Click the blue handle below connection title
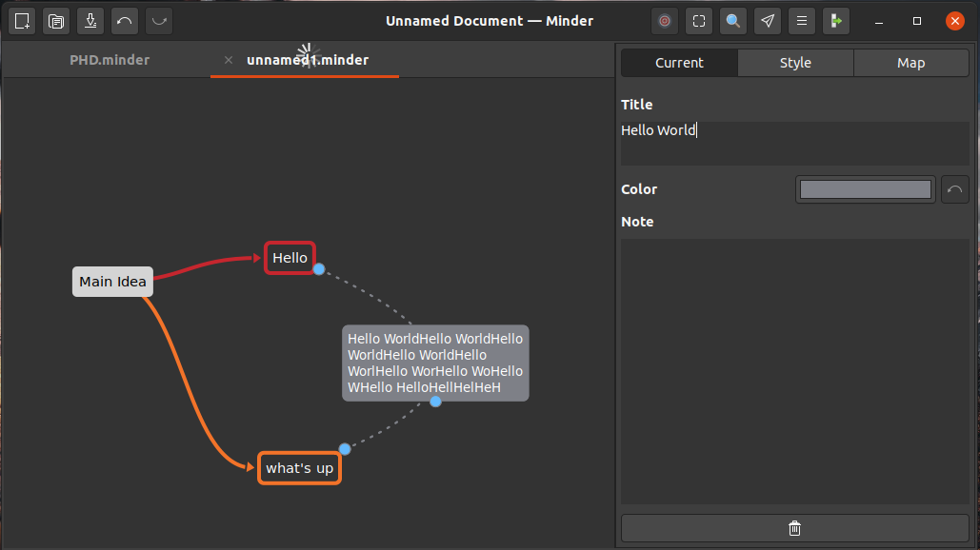Viewport: 980px width, 550px height. [435, 402]
